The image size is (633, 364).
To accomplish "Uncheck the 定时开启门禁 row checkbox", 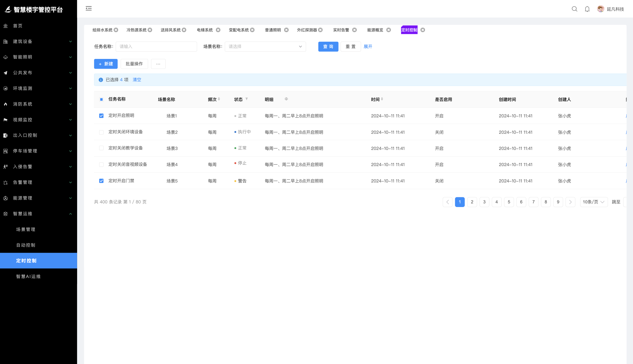I will pos(101,181).
